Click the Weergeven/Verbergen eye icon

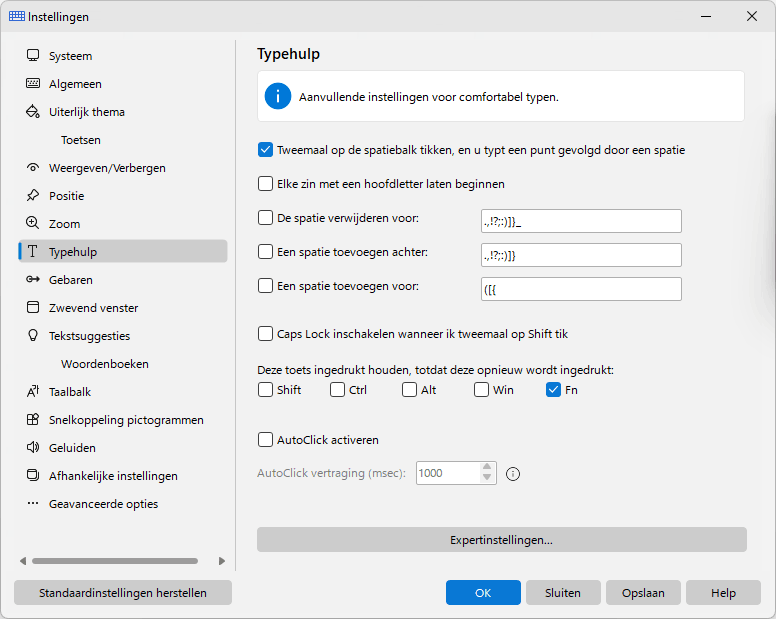(x=33, y=167)
